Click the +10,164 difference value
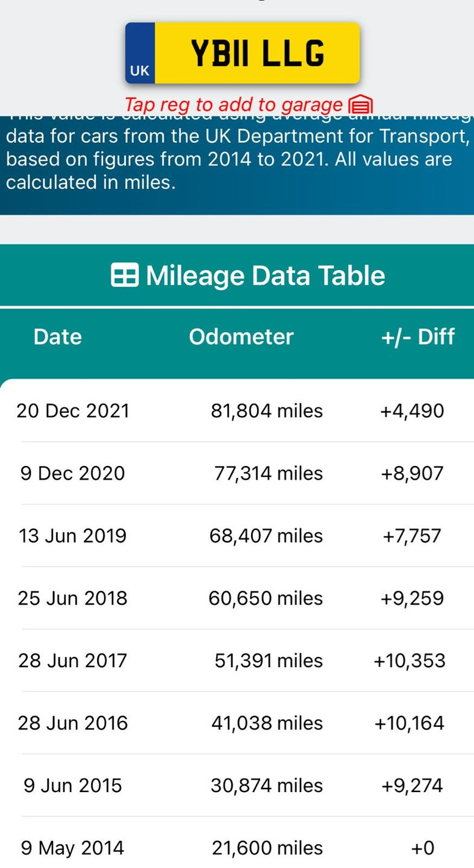This screenshot has height=868, width=474. point(410,723)
